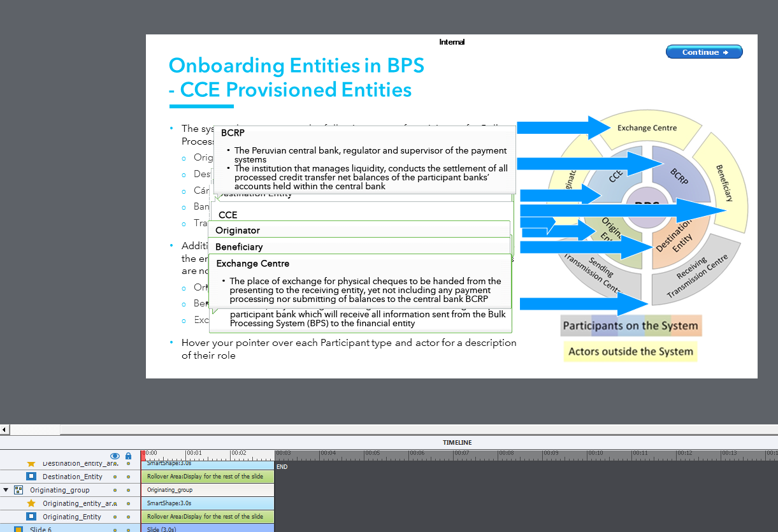Image resolution: width=778 pixels, height=532 pixels.
Task: Click the horizontal scrollbar thumb above timeline
Action: tap(35, 430)
